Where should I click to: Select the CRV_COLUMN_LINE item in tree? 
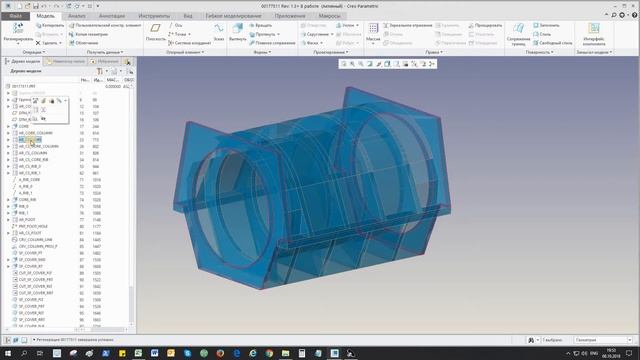coord(36,240)
